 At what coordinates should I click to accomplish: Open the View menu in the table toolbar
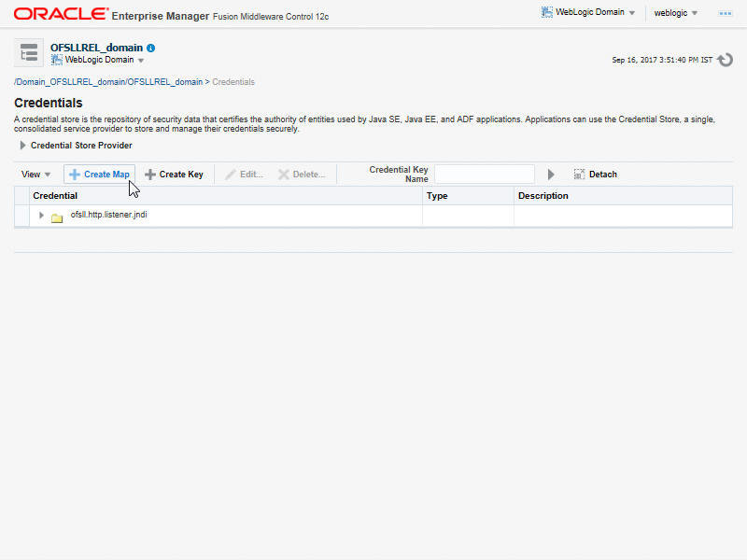click(35, 175)
